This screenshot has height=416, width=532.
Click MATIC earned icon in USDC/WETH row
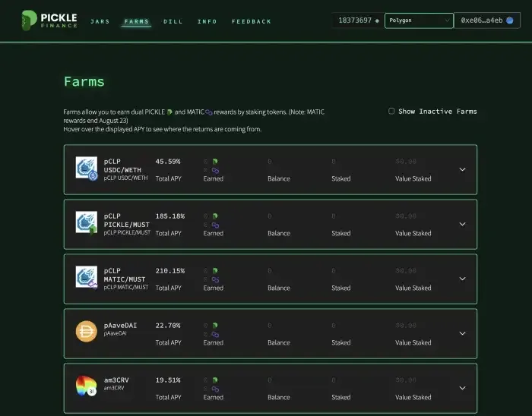(x=215, y=170)
